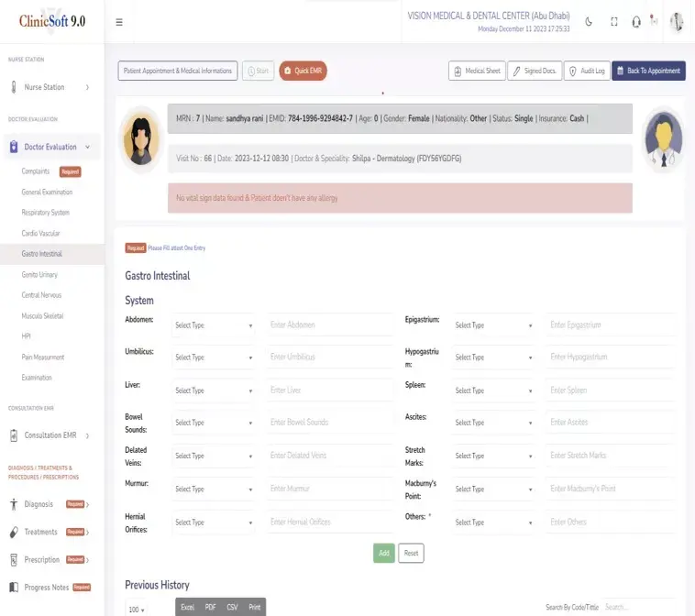Click the Diagnosis sidebar icon
695x616 pixels.
click(14, 504)
